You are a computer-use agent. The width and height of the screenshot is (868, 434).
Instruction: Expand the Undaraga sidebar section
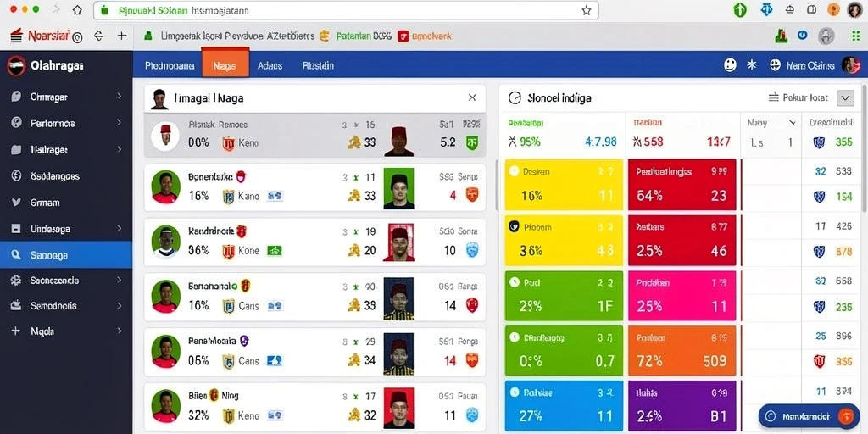119,228
